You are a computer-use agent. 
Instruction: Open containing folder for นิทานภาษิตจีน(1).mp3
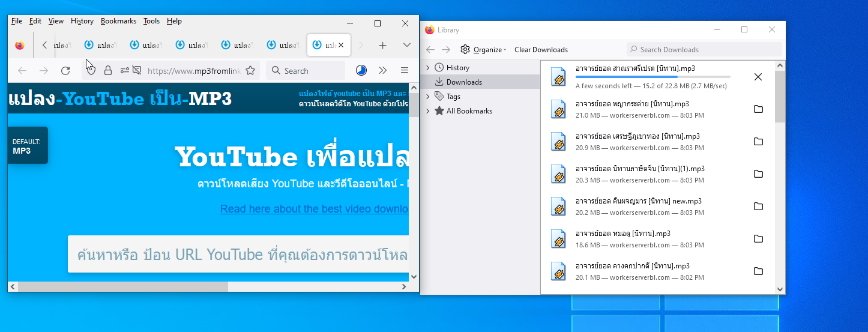(758, 174)
